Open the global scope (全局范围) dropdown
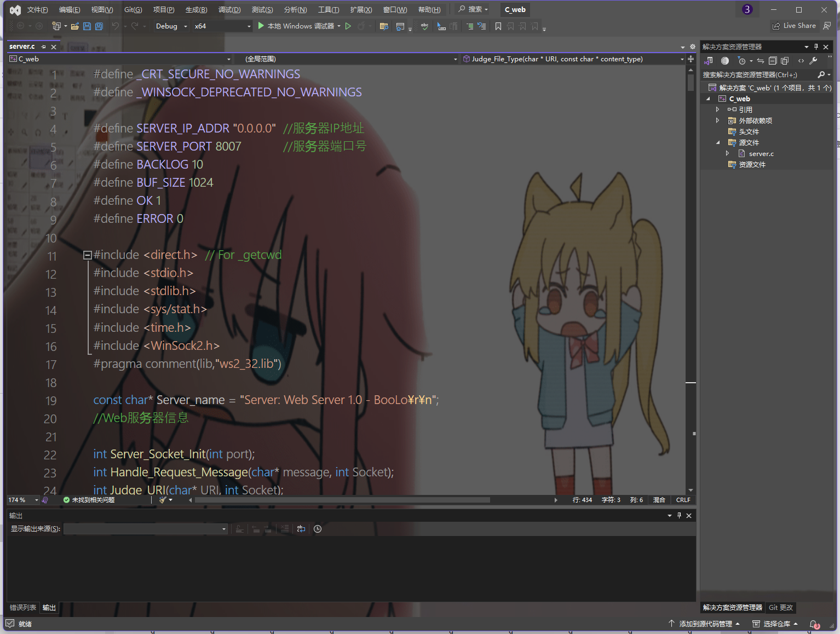Screen dimensions: 840x634 tap(347, 59)
